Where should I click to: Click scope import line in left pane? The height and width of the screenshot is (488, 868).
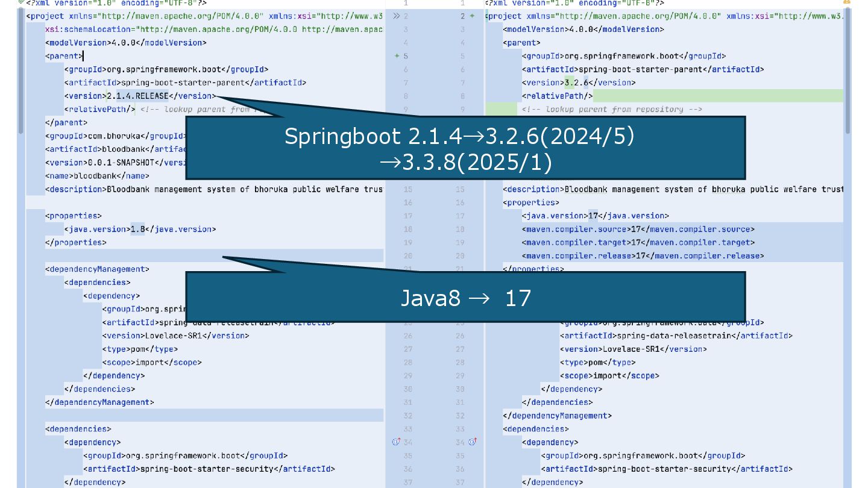[x=152, y=362]
